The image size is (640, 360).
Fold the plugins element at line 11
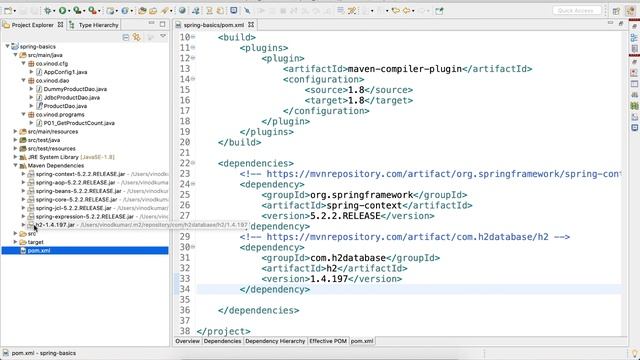[x=193, y=48]
